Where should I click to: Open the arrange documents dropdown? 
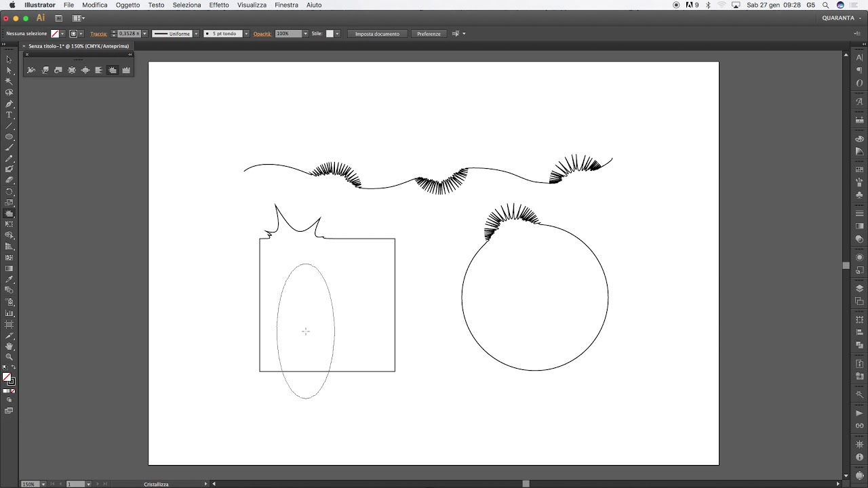pos(79,18)
